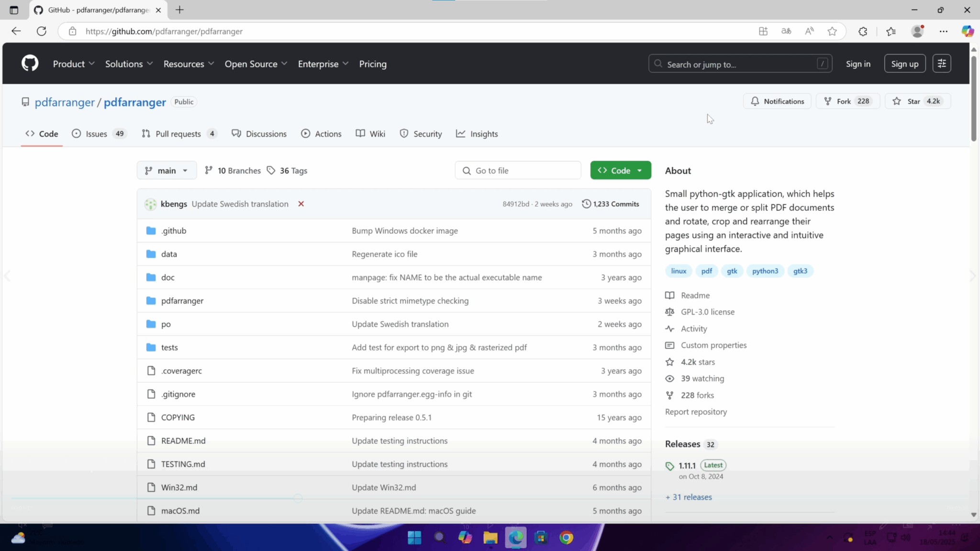Open the Pull requests tab
This screenshot has width=980, height=551.
(179, 134)
